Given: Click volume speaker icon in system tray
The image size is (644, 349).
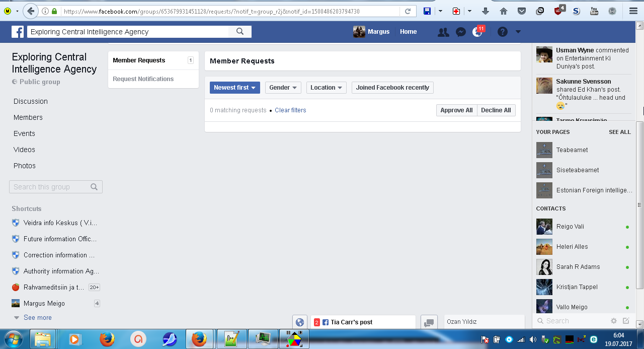Looking at the screenshot, I should point(533,339).
